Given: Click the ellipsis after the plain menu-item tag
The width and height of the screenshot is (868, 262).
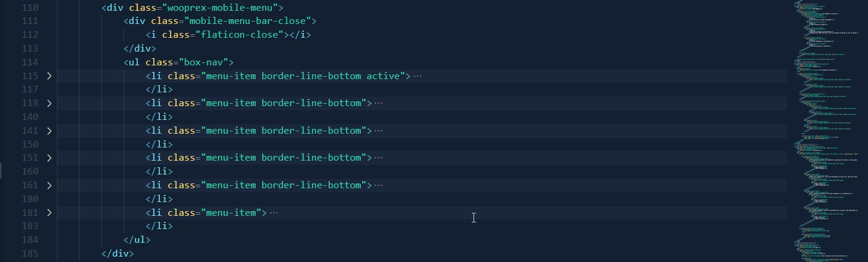Looking at the screenshot, I should pos(274,212).
